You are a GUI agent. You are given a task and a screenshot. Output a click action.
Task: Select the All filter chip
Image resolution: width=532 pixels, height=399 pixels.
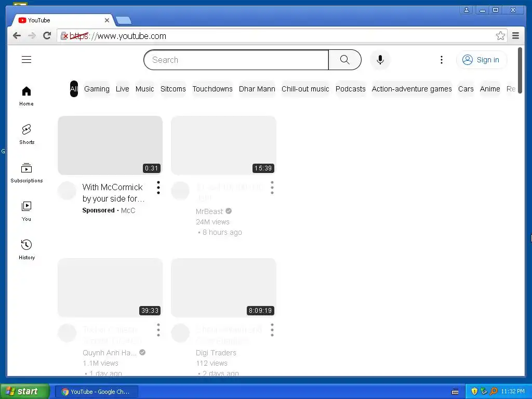click(74, 89)
